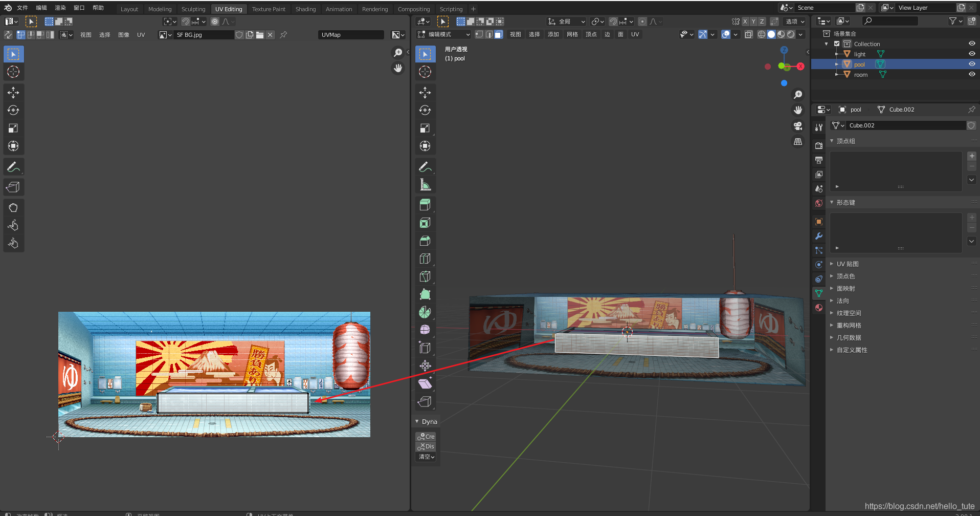Image resolution: width=980 pixels, height=516 pixels.
Task: Toggle Collection visibility eye icon
Action: [x=972, y=44]
